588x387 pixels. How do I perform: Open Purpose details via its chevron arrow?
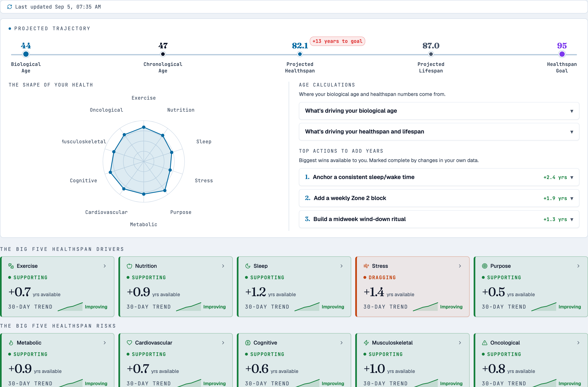[x=578, y=266]
